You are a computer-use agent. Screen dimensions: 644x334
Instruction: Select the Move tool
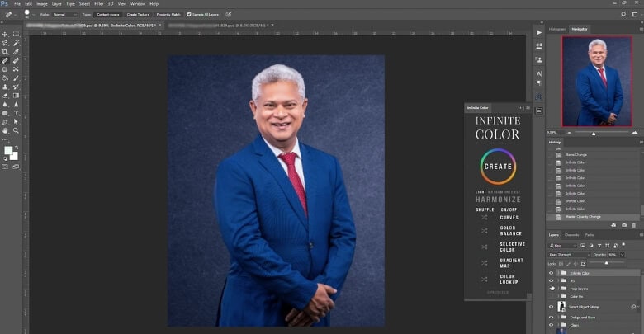click(5, 34)
